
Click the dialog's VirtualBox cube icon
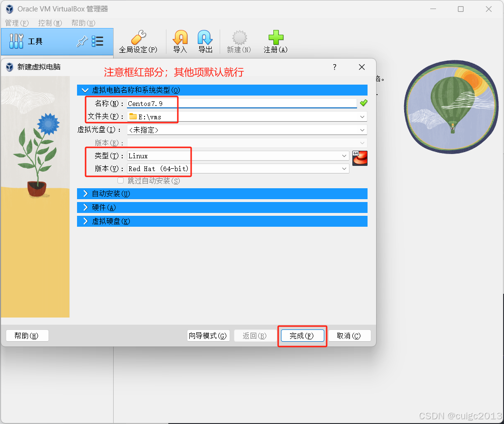point(10,67)
